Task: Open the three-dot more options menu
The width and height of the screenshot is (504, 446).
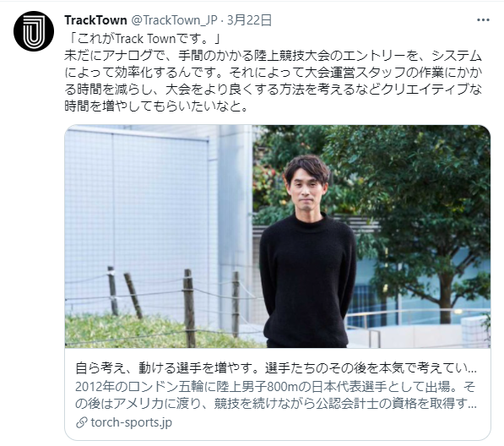Action: (483, 20)
